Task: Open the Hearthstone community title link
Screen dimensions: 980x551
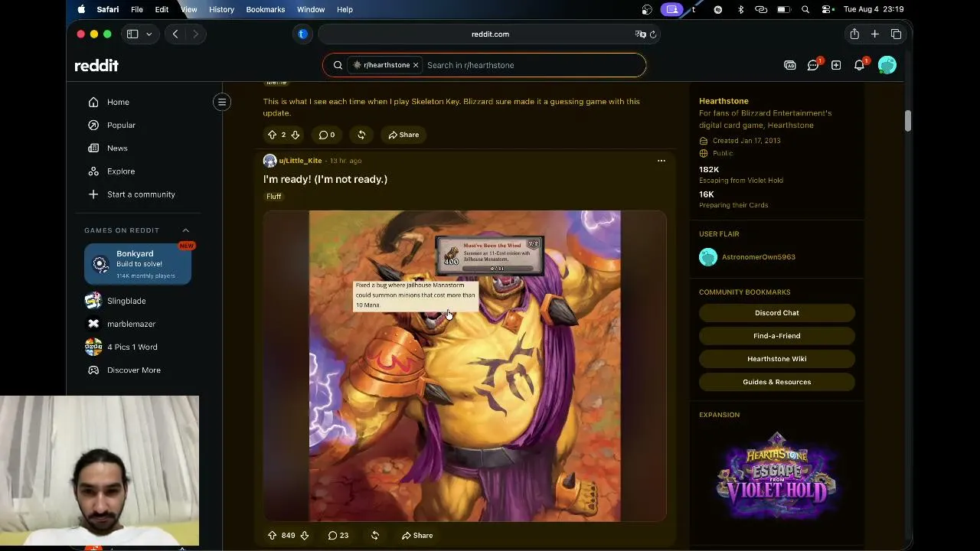Action: click(x=724, y=101)
